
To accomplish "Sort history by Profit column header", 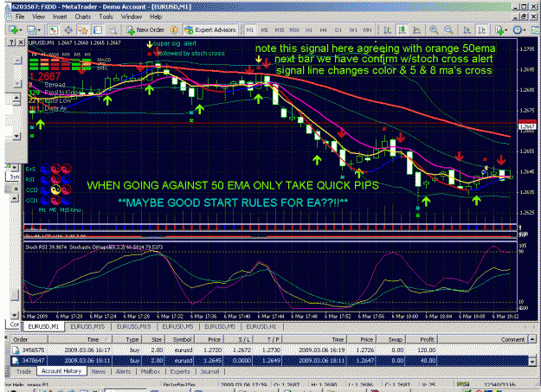I will (x=422, y=339).
